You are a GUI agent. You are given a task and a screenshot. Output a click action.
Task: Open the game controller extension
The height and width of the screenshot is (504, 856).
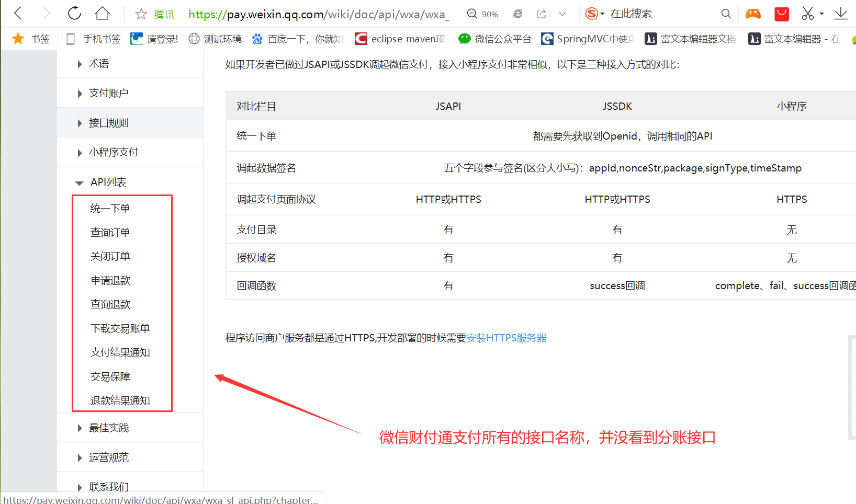[753, 14]
